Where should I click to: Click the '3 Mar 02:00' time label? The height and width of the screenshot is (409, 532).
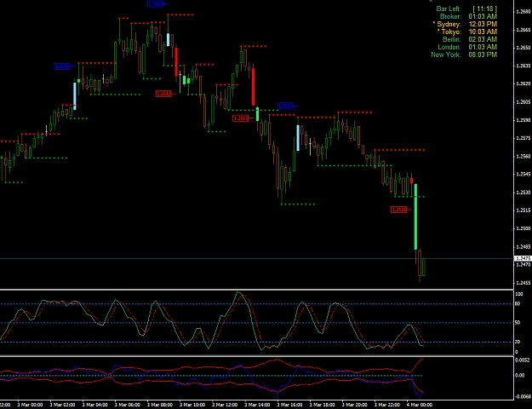pos(62,405)
